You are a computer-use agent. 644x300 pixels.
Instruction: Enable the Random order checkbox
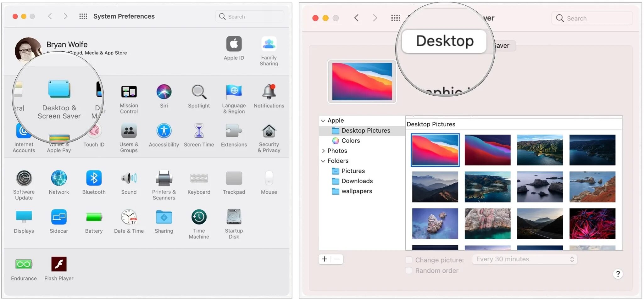[x=408, y=270]
